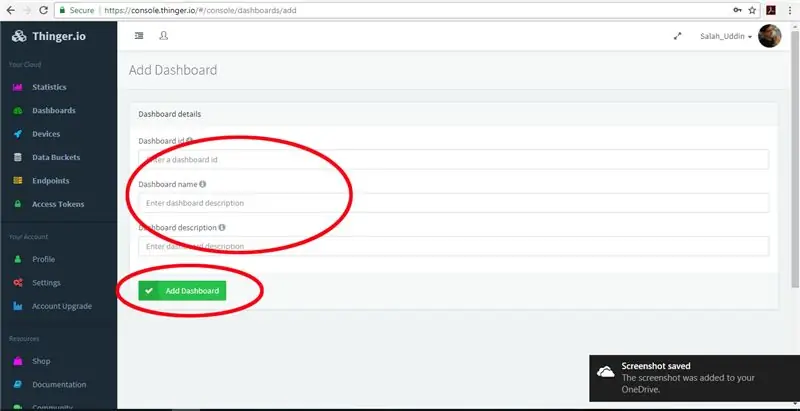Toggle the sidebar collapse icon

[x=139, y=36]
